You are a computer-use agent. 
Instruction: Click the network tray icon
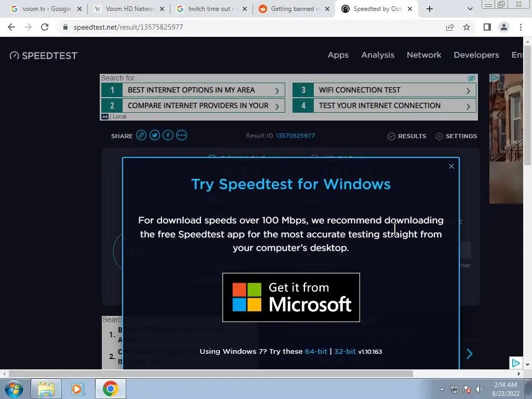coord(454,389)
